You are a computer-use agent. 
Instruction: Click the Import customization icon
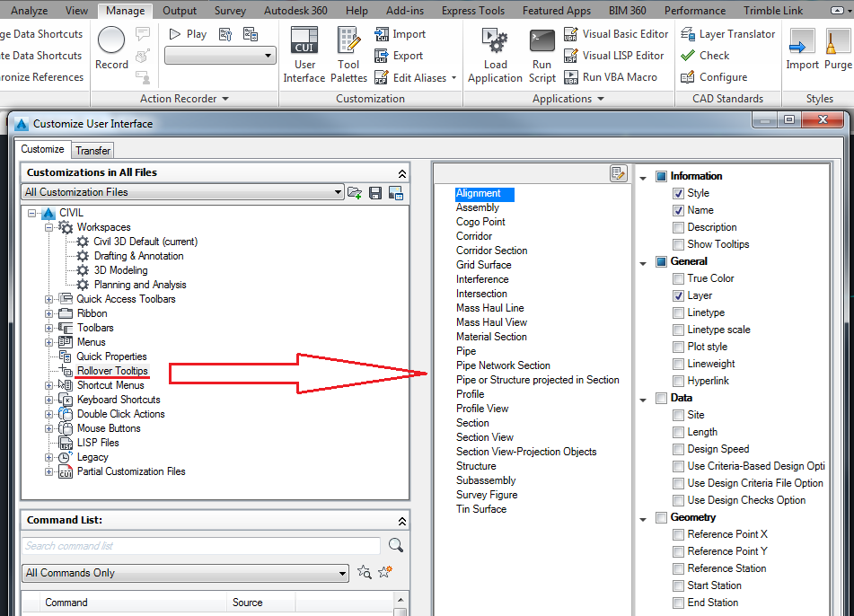pos(382,34)
